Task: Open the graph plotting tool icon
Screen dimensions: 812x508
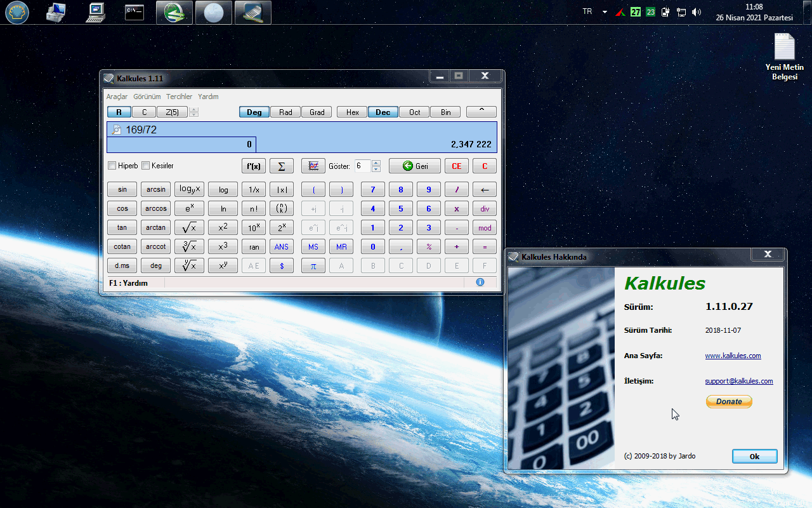Action: pos(313,166)
